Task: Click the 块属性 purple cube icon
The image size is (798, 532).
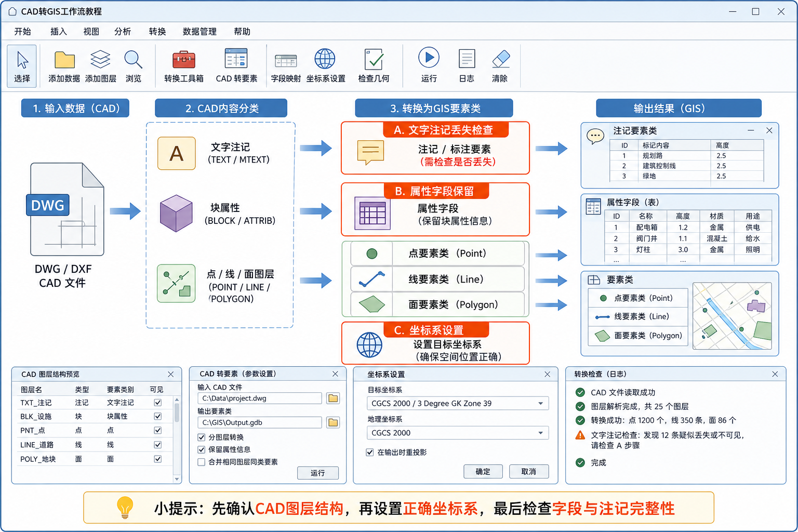Action: [x=176, y=213]
